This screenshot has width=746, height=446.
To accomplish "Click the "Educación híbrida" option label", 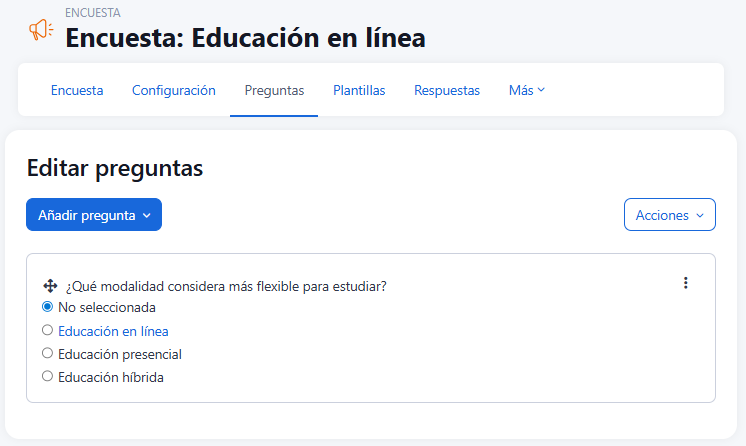I will (110, 378).
